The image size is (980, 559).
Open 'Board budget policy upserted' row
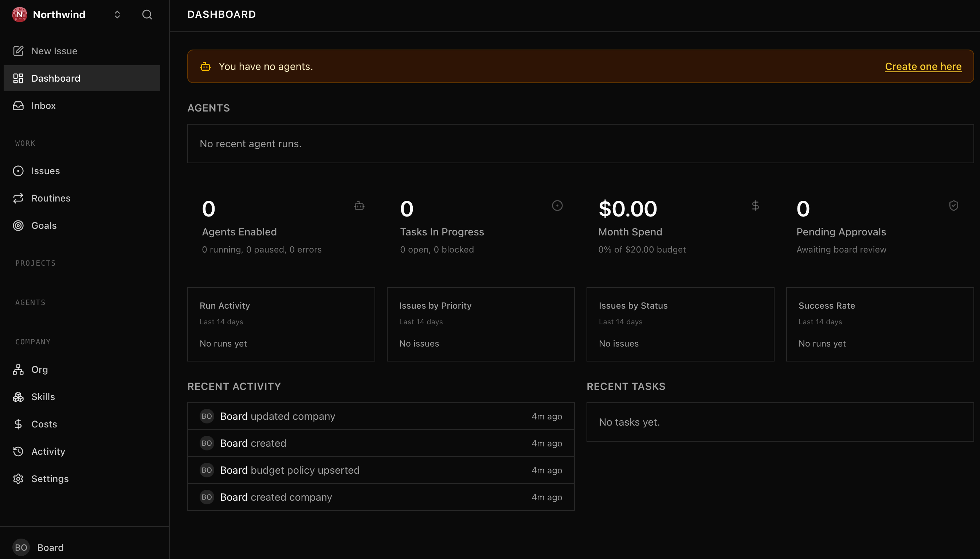pos(381,470)
